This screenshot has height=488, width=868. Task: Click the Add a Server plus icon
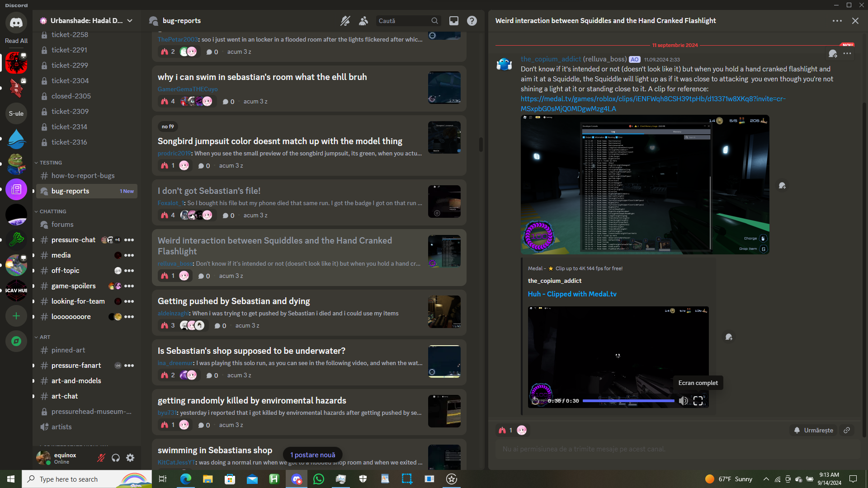coord(16,316)
